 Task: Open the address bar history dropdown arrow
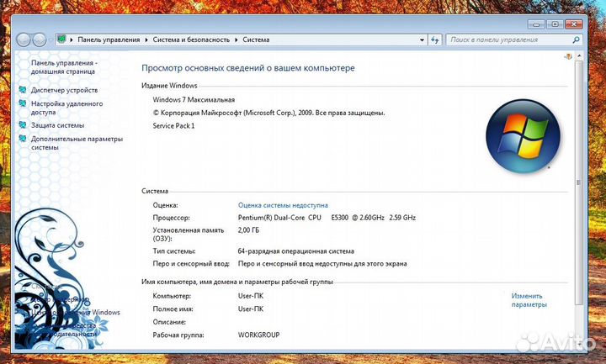421,40
